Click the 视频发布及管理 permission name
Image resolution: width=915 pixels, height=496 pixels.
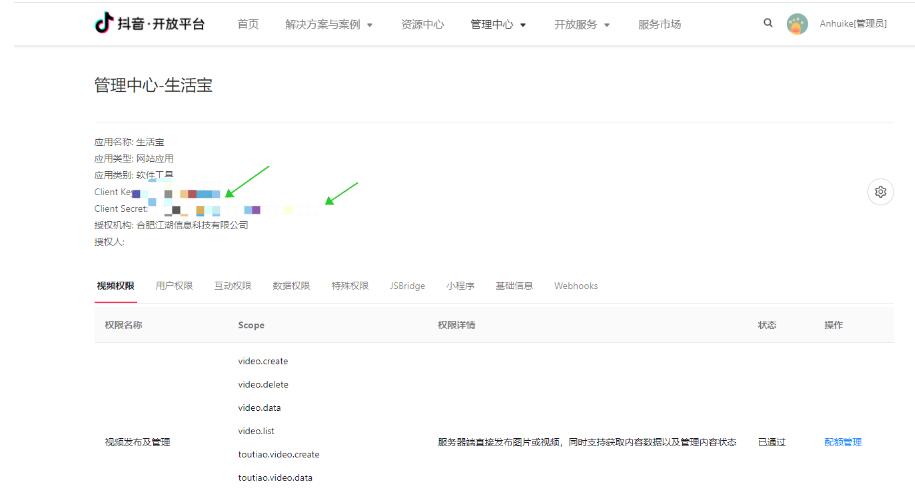click(137, 442)
